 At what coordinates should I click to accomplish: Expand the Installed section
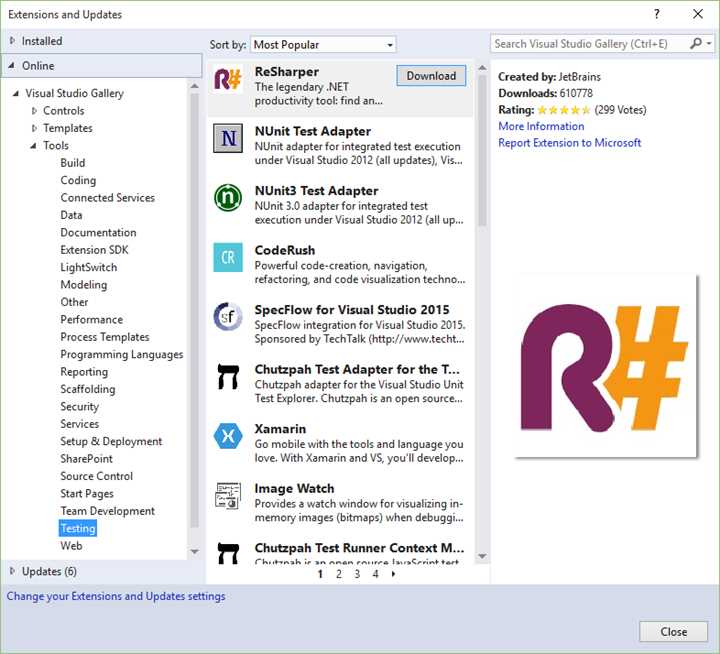(x=12, y=41)
